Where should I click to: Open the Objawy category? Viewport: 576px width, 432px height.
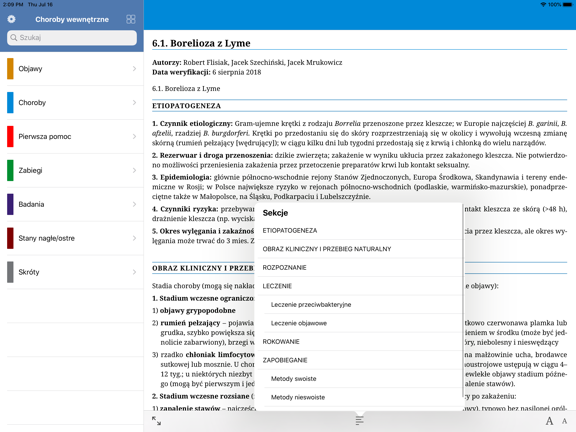coord(72,69)
